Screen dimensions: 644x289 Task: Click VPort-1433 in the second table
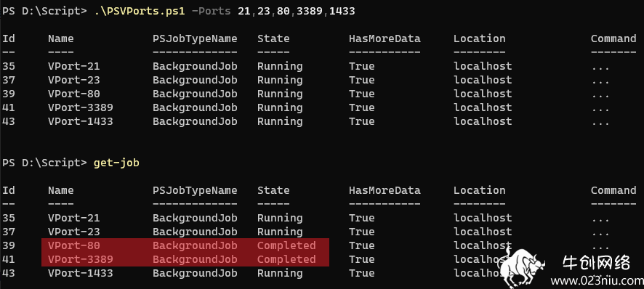pos(81,273)
